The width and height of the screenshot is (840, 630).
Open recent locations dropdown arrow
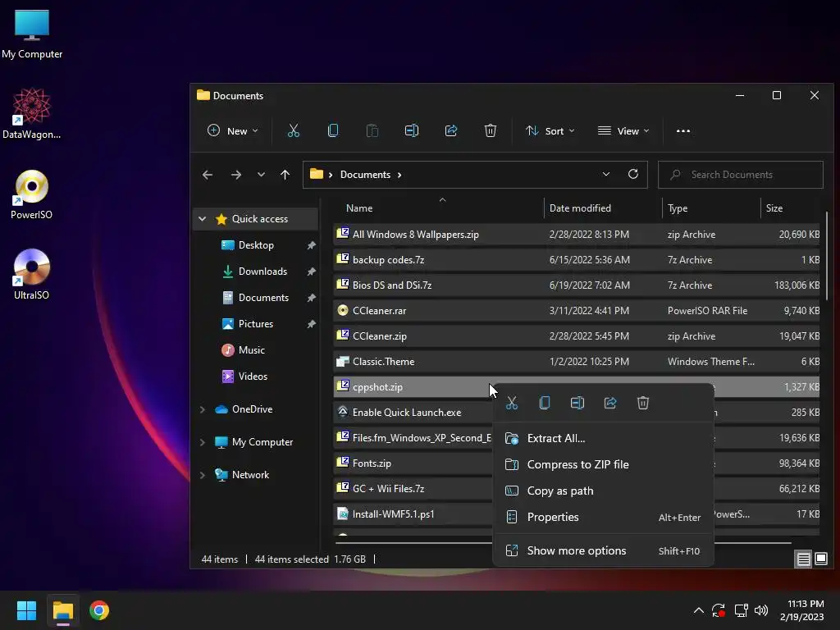(x=261, y=175)
